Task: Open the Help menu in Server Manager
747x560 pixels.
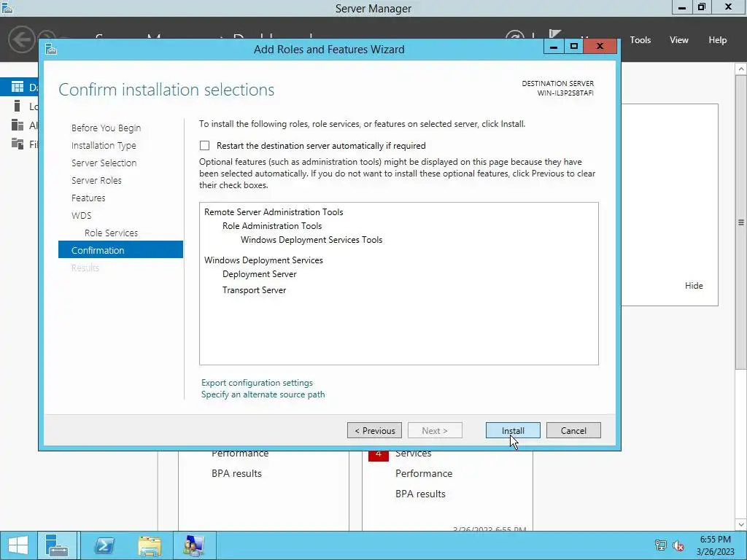Action: tap(717, 40)
